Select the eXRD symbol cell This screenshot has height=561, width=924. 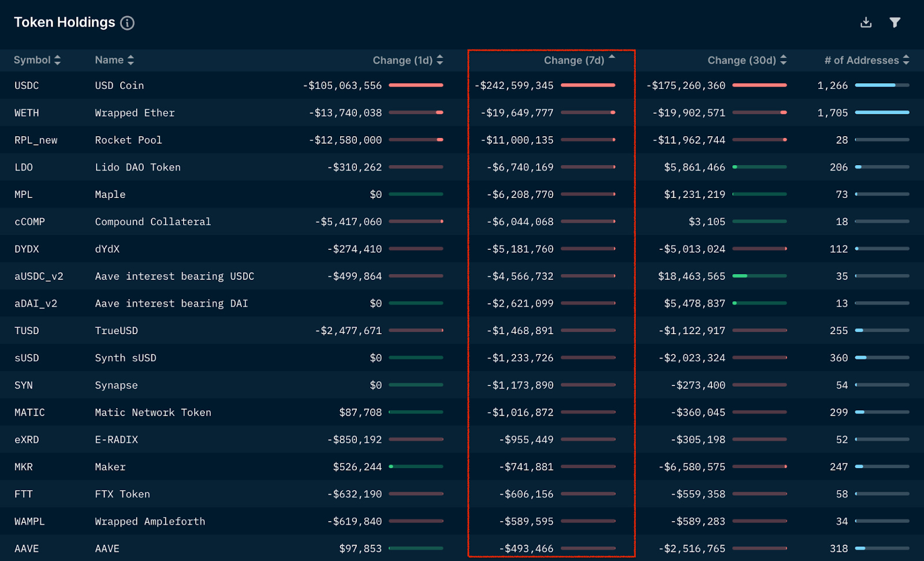pyautogui.click(x=27, y=440)
